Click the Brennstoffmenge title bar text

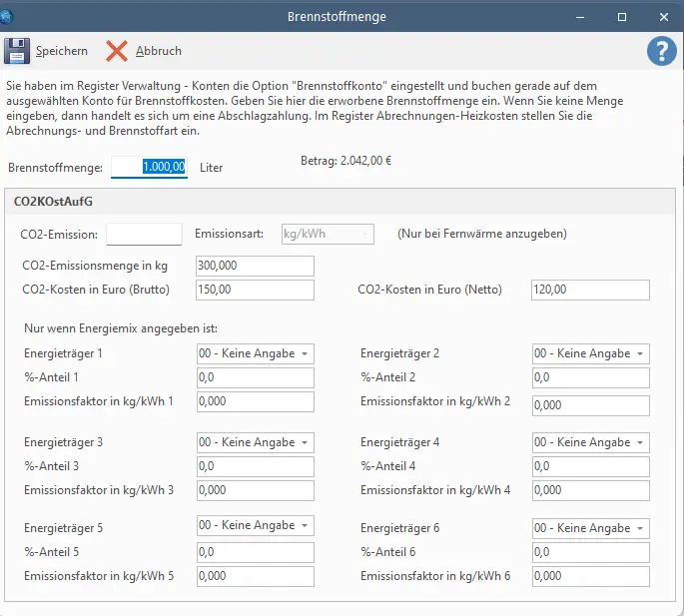[337, 17]
